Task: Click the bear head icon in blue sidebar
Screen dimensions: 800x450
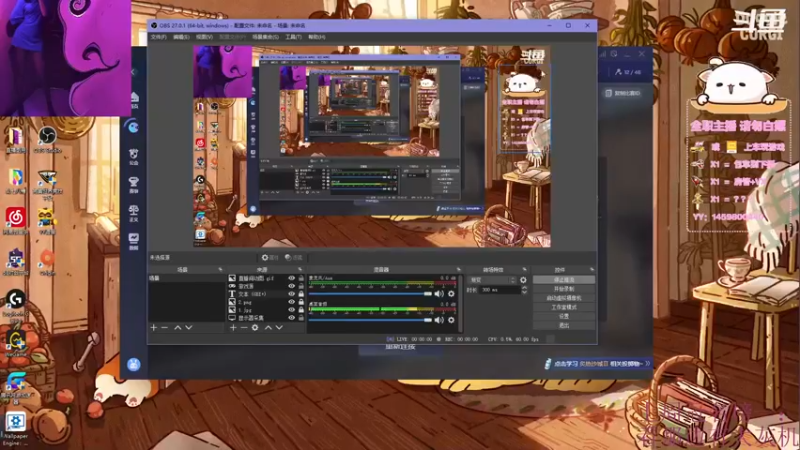Action: (x=134, y=155)
